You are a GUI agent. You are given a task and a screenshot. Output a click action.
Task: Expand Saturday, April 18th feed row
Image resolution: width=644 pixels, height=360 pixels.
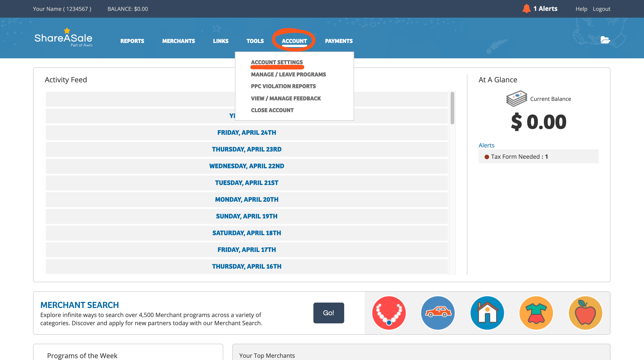247,233
